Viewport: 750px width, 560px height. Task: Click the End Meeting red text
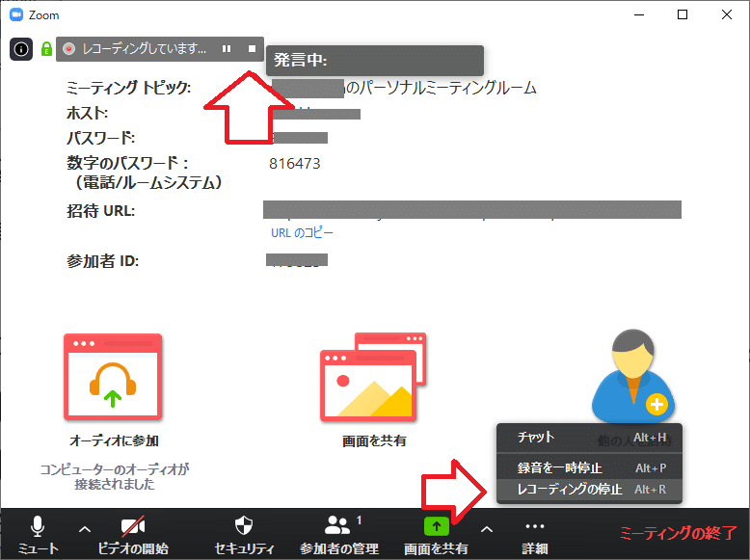(679, 533)
